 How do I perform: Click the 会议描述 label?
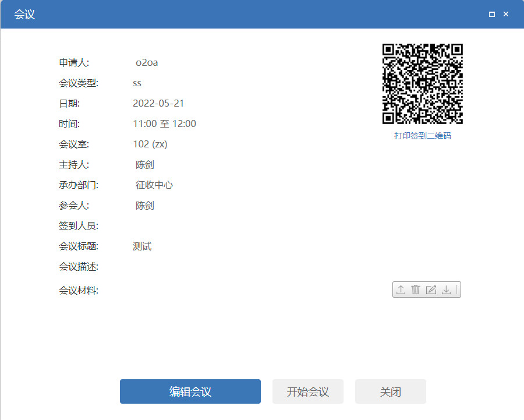click(x=79, y=267)
